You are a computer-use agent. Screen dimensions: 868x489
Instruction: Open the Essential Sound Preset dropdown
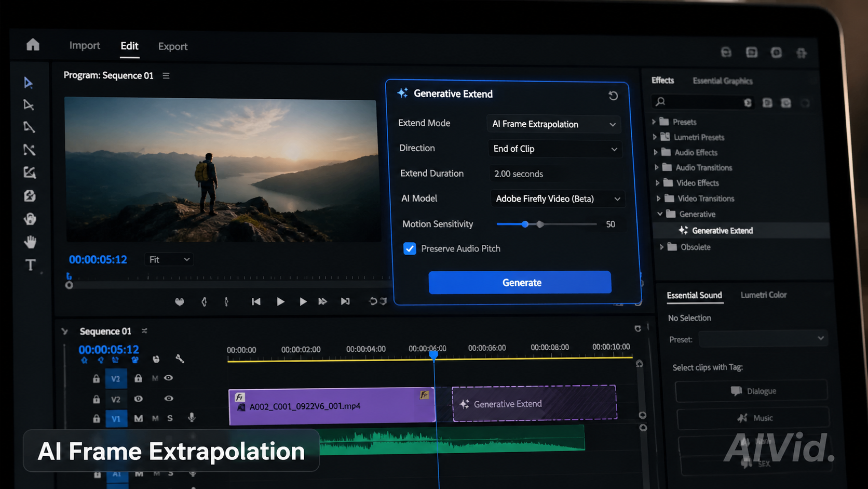[762, 339]
